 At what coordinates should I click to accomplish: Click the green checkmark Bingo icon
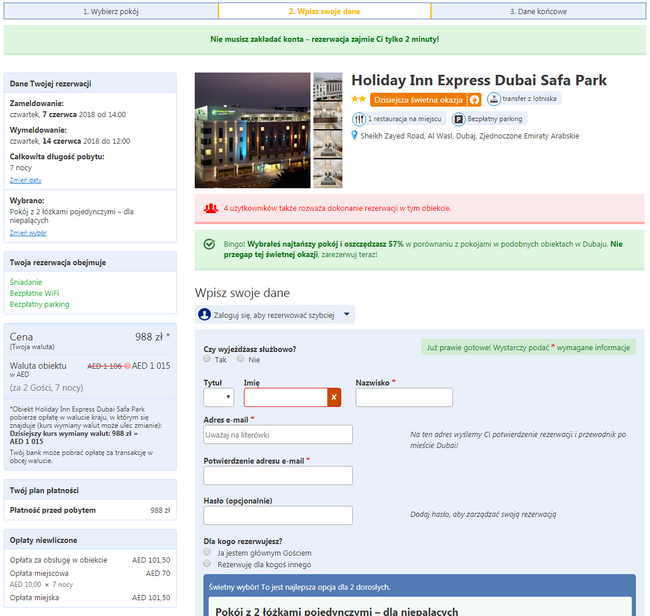tap(209, 244)
